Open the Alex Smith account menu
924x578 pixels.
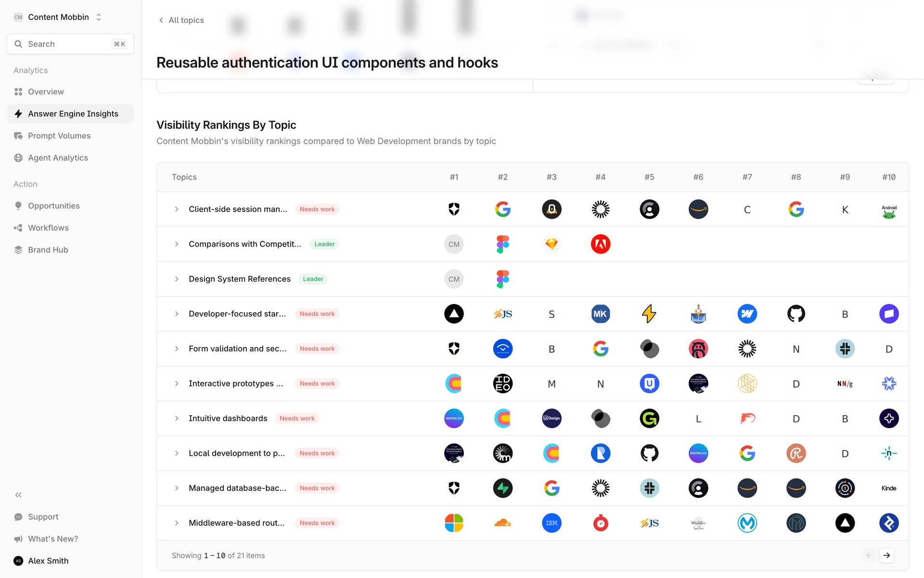(x=48, y=561)
